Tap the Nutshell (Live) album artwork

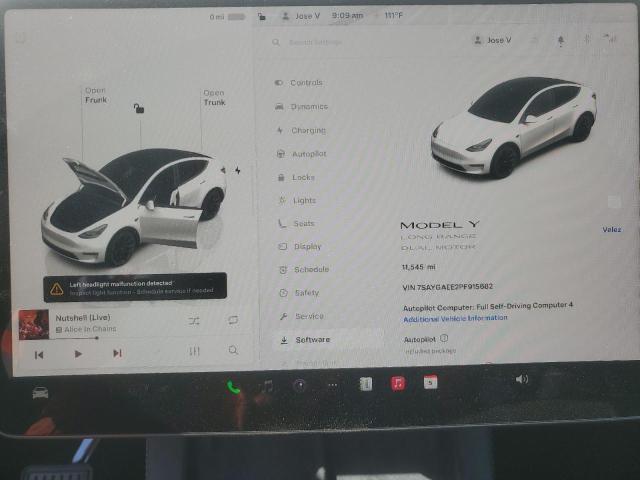coord(34,324)
